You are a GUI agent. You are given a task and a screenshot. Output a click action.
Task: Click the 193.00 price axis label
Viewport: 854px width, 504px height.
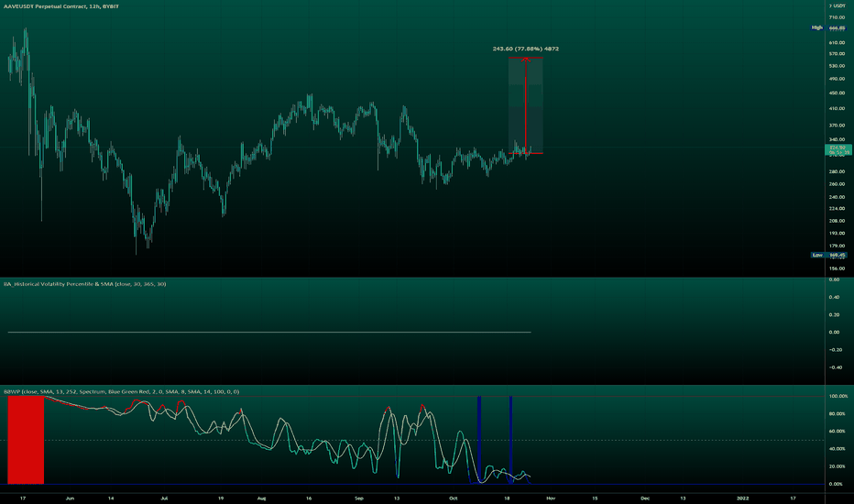click(838, 233)
